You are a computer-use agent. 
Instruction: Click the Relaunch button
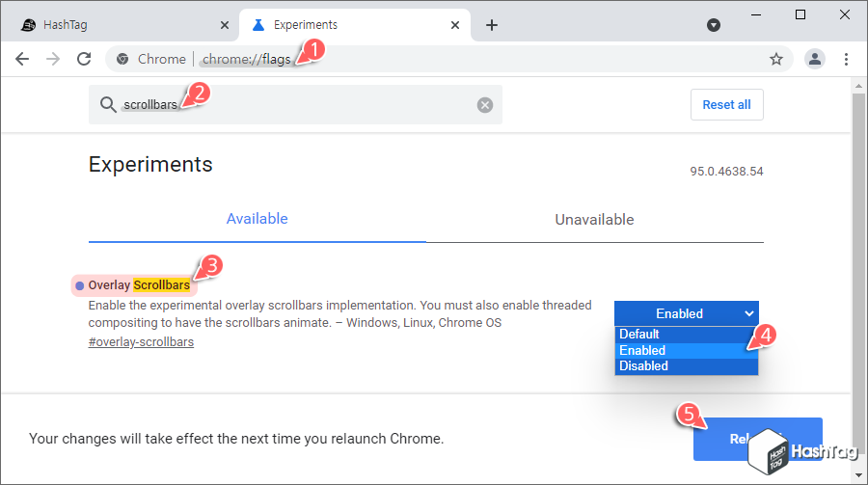757,439
